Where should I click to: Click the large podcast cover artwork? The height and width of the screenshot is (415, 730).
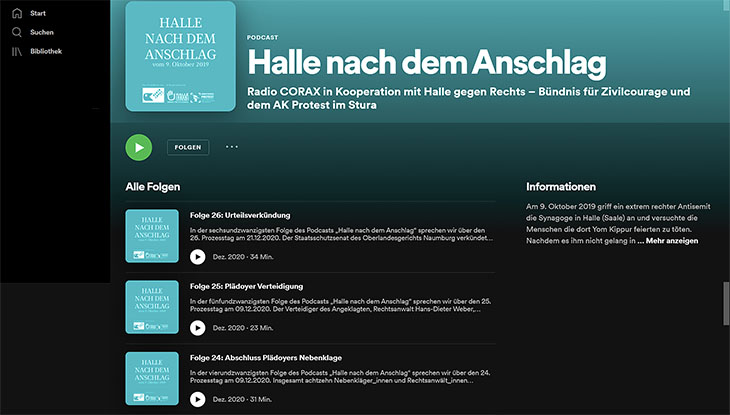(181, 56)
